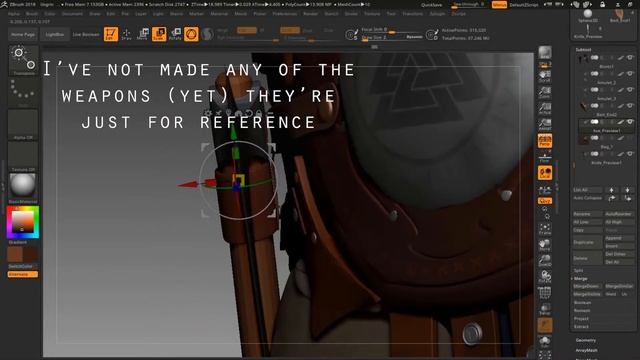The image size is (640, 360).
Task: Toggle visibility eye of Boots1 subtool
Action: pos(630,58)
